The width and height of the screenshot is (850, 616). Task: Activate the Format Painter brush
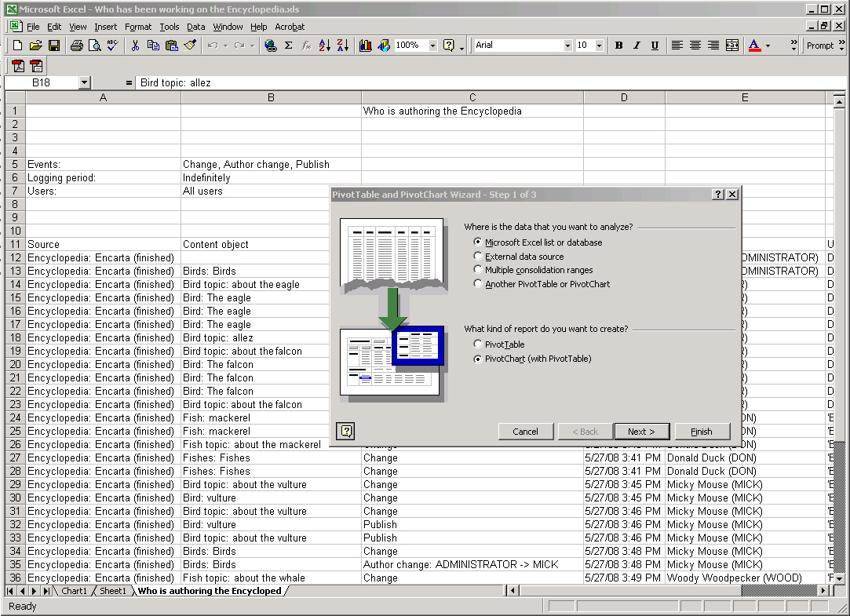(x=190, y=46)
